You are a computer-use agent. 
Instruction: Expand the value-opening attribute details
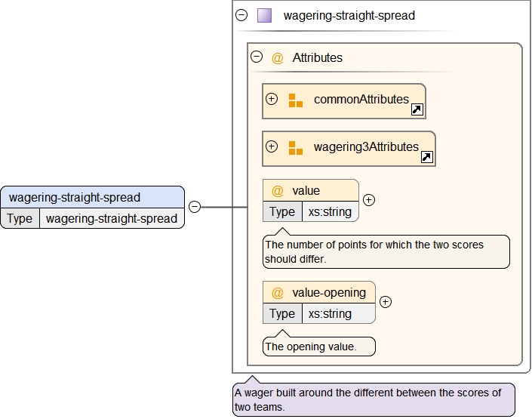click(x=386, y=302)
